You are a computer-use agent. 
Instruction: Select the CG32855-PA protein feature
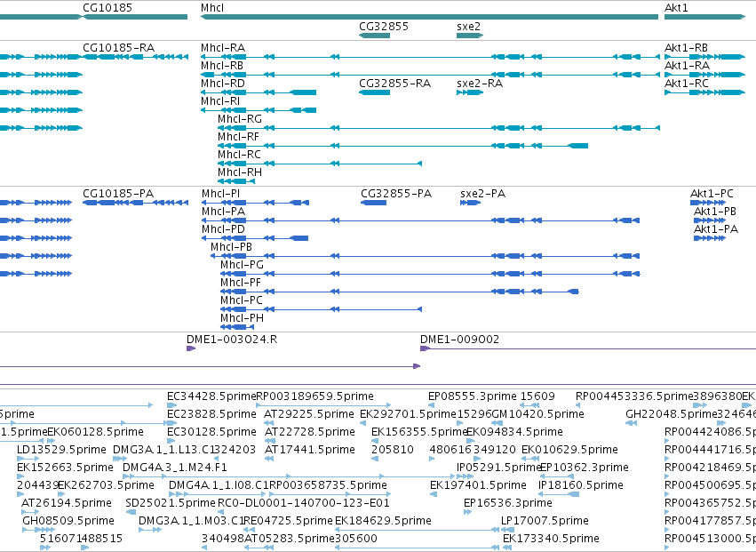374,203
